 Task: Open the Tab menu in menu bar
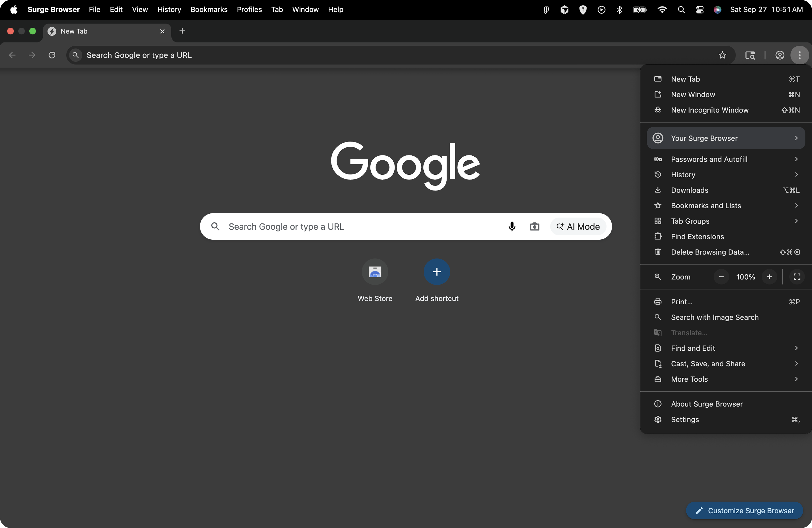point(277,9)
